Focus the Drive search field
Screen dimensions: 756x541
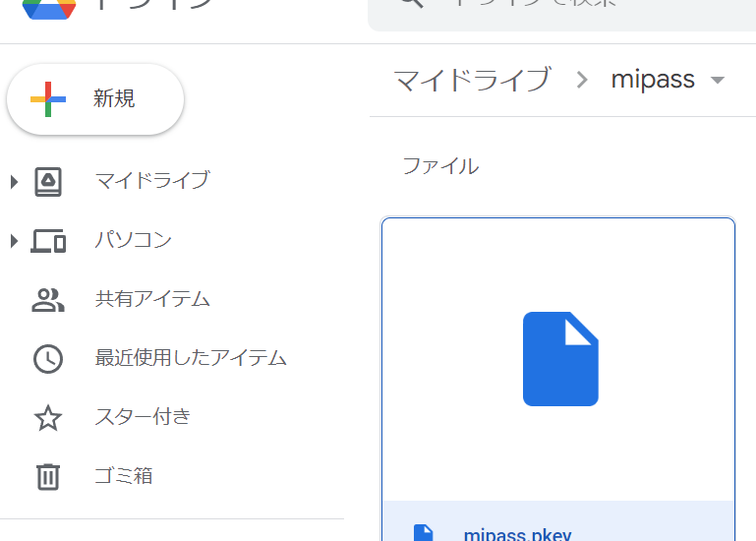(561, 15)
